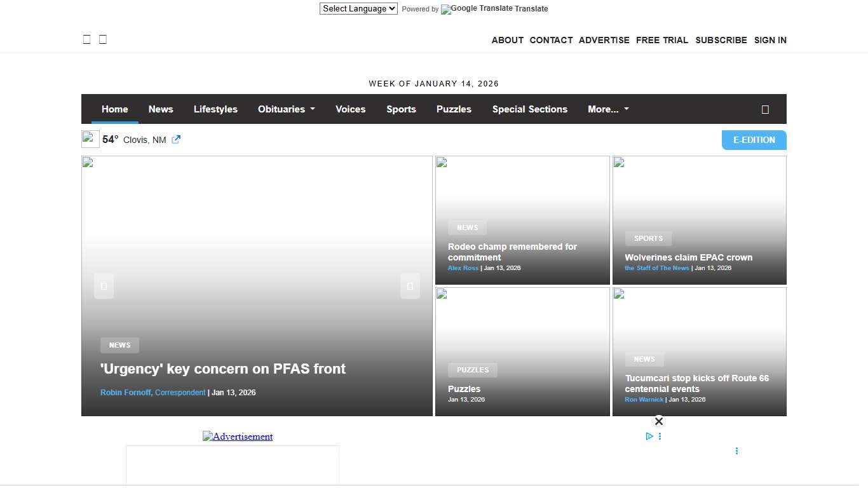Open the Select Language dropdown
Screen dimensions: 868x488
(x=358, y=9)
